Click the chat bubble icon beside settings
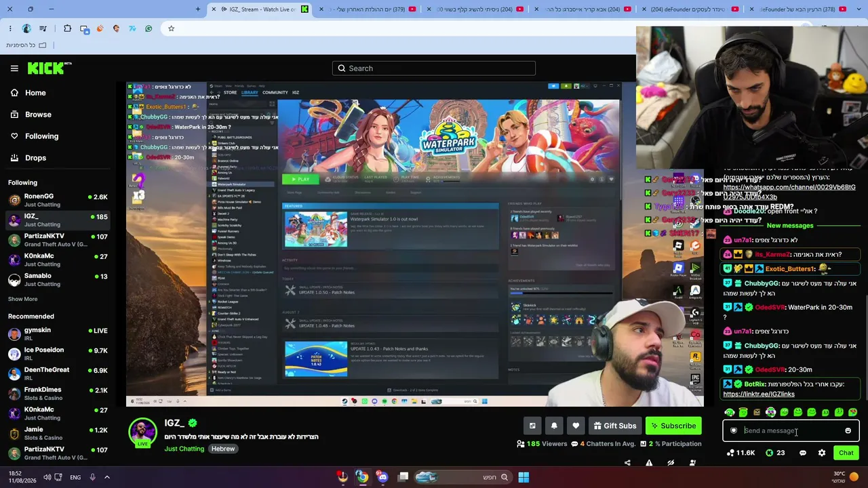Image resolution: width=868 pixels, height=488 pixels. 803,453
